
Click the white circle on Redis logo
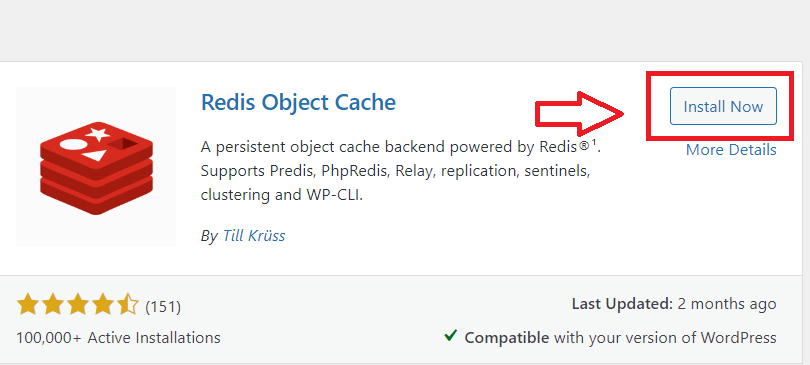point(72,144)
